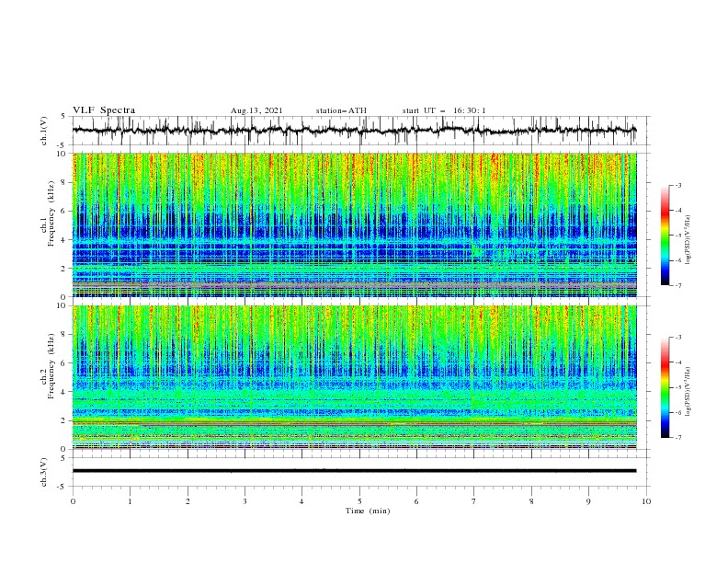The width and height of the screenshot is (728, 563).
Task: Click the ch.2 spectrogram color scale bar
Action: point(665,387)
